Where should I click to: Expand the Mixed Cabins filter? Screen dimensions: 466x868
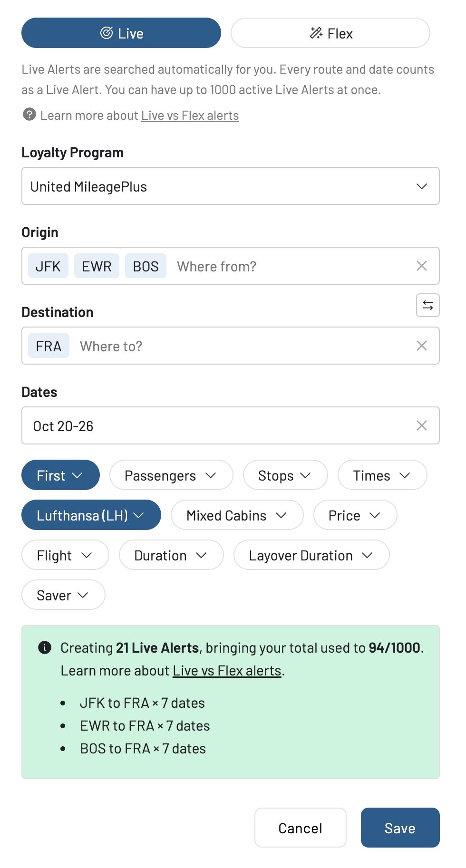click(237, 515)
